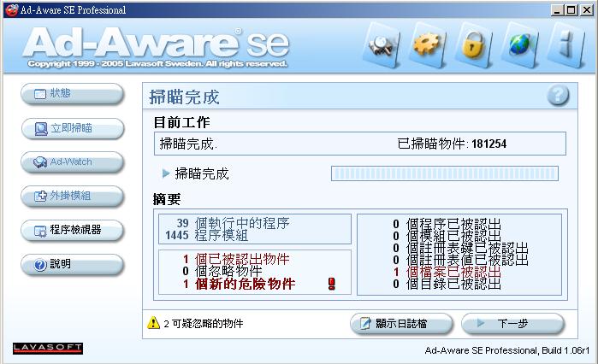Close the Ad-Aware window

587,10
